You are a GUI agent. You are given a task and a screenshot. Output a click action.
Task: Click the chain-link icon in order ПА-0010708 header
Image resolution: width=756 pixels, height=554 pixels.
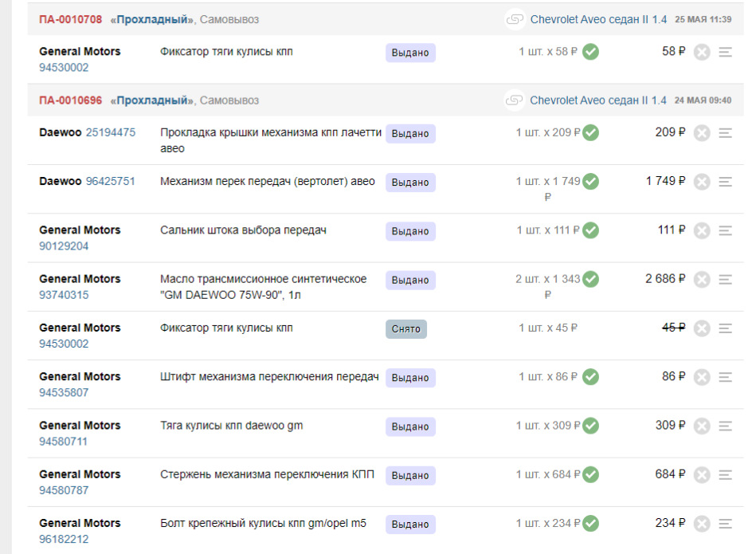tap(515, 19)
